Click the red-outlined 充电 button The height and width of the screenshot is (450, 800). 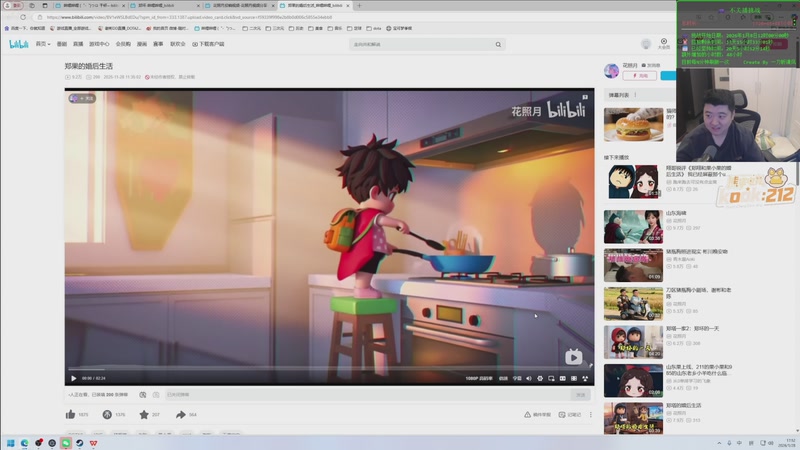point(639,76)
